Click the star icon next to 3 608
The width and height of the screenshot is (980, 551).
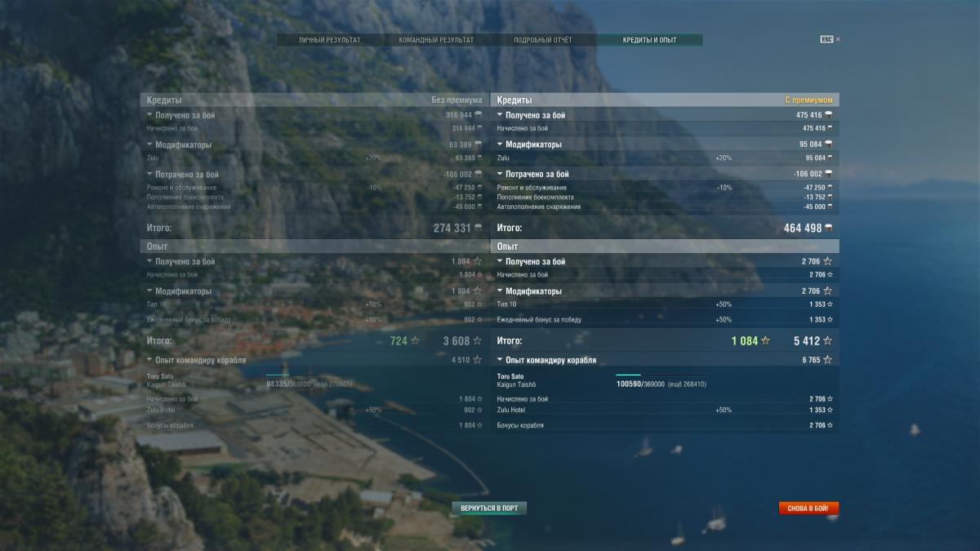coord(477,341)
